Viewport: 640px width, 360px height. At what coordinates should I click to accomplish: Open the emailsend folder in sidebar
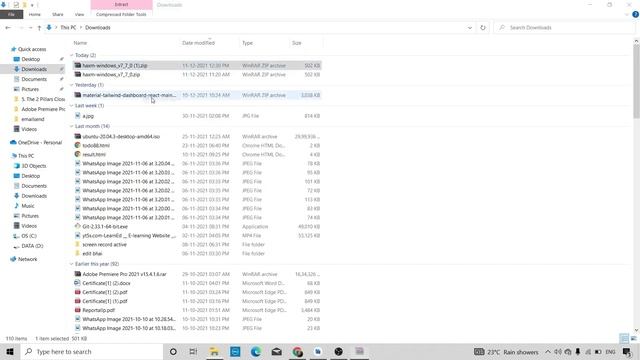[x=33, y=119]
